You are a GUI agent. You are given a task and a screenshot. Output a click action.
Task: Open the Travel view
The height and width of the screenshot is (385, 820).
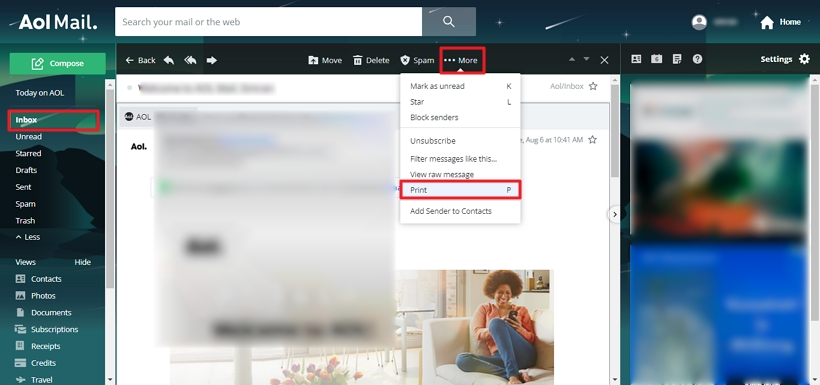pos(33,379)
